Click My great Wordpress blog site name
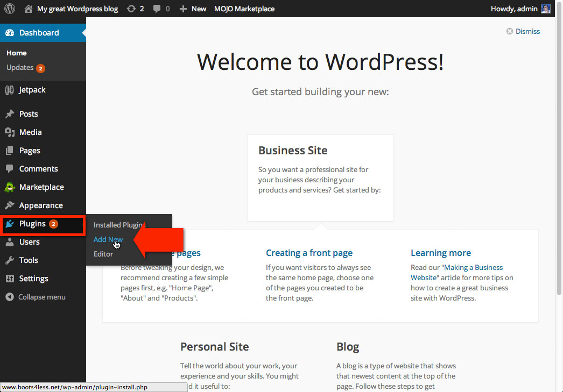 coord(78,9)
